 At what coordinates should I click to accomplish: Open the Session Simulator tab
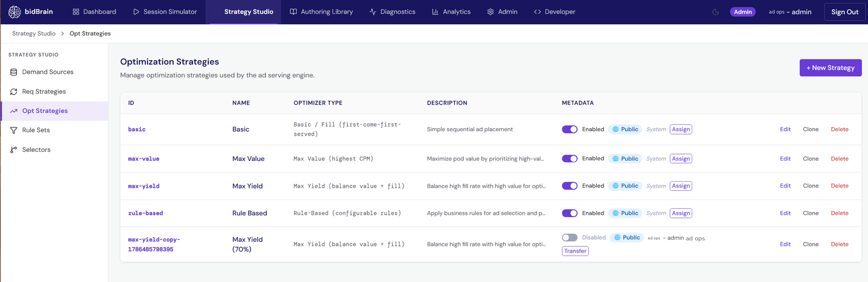point(165,12)
